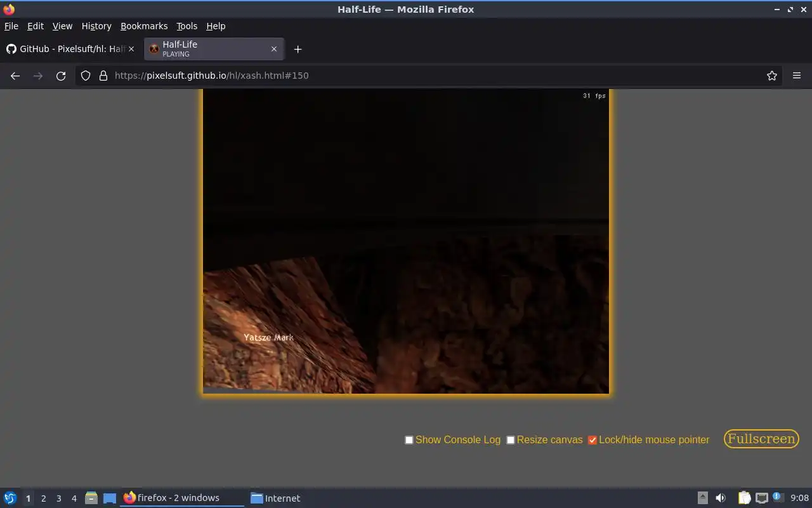Toggle Show Console Log checkbox

tap(409, 440)
